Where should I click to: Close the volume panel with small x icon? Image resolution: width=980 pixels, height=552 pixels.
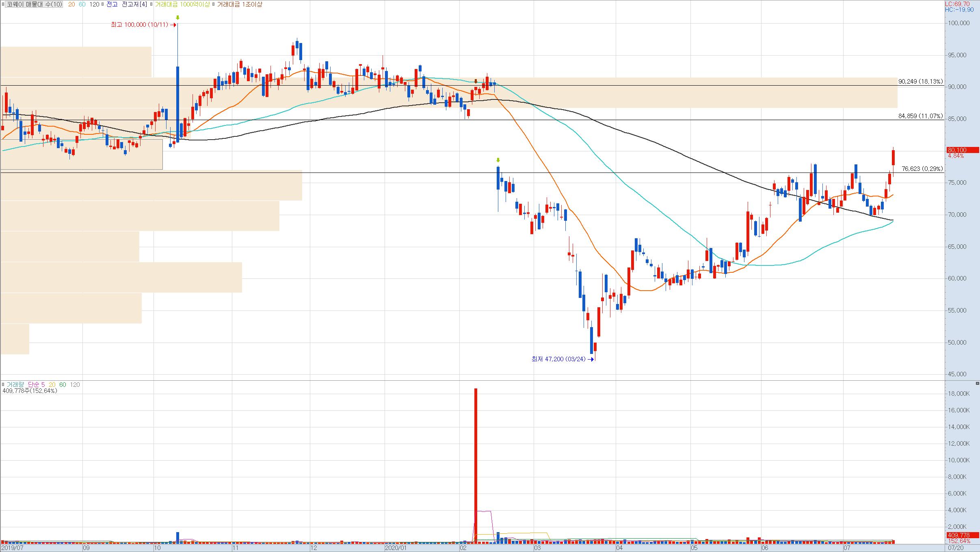pyautogui.click(x=977, y=384)
